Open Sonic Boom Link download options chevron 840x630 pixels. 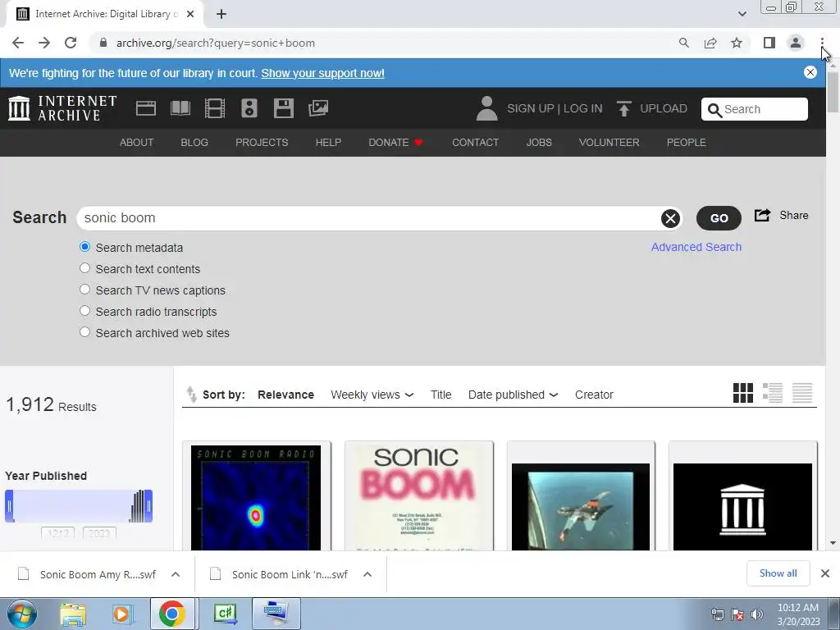pyautogui.click(x=367, y=574)
